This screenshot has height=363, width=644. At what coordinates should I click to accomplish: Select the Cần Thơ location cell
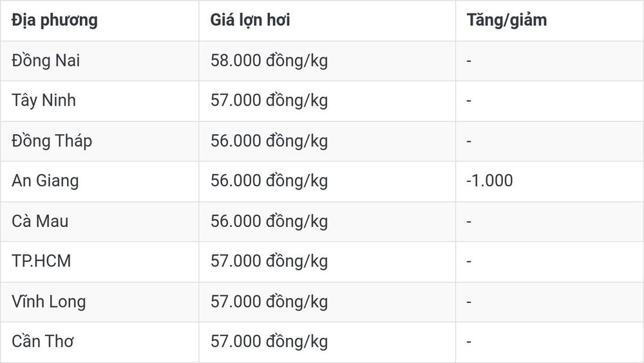[43, 341]
